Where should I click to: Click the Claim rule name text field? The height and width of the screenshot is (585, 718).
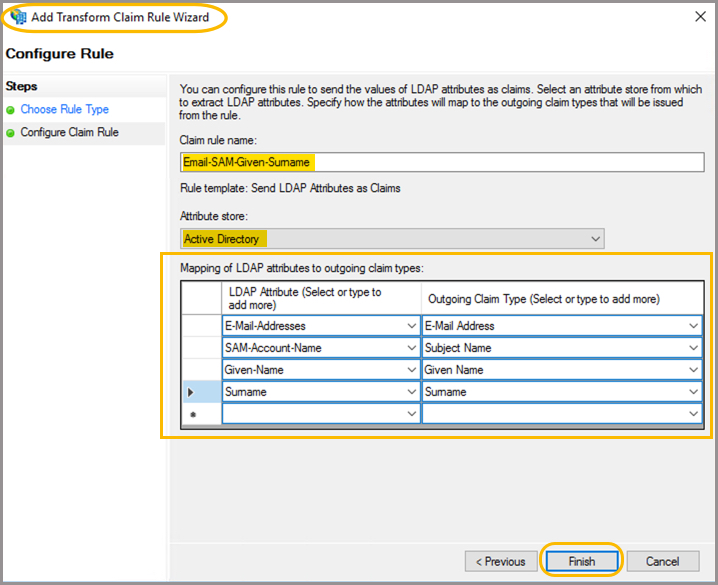click(442, 162)
